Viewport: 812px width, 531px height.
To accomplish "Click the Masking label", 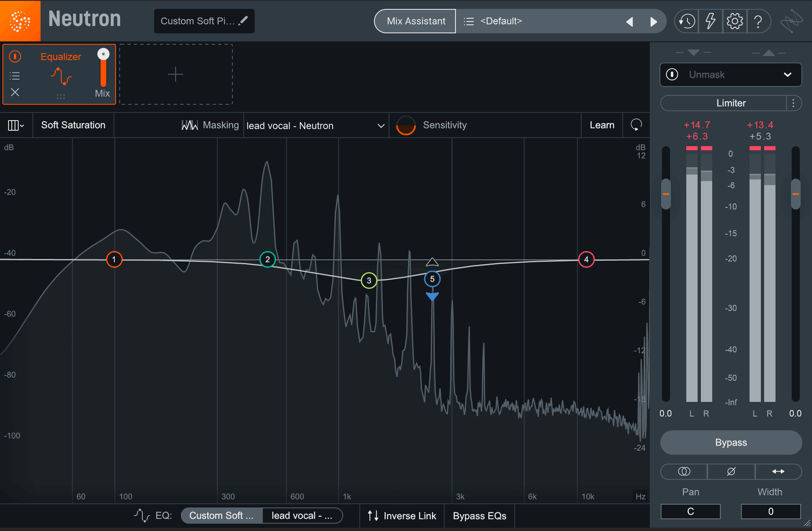I will pyautogui.click(x=221, y=125).
